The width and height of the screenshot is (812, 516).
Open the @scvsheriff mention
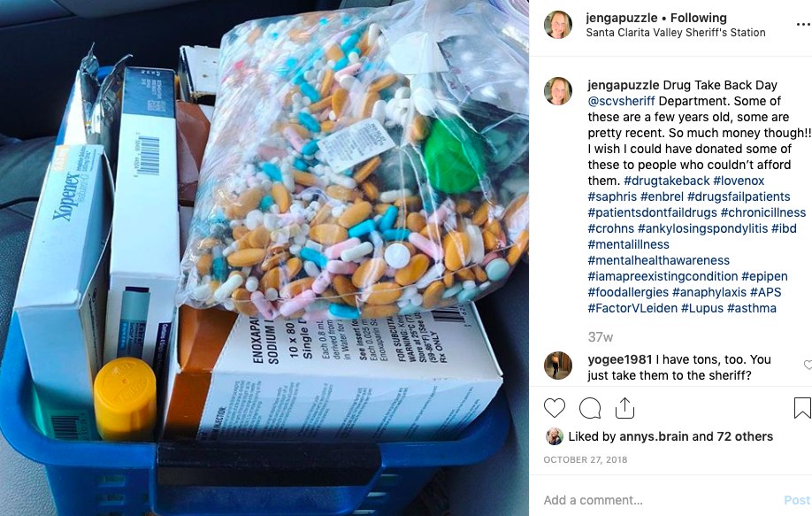(622, 101)
